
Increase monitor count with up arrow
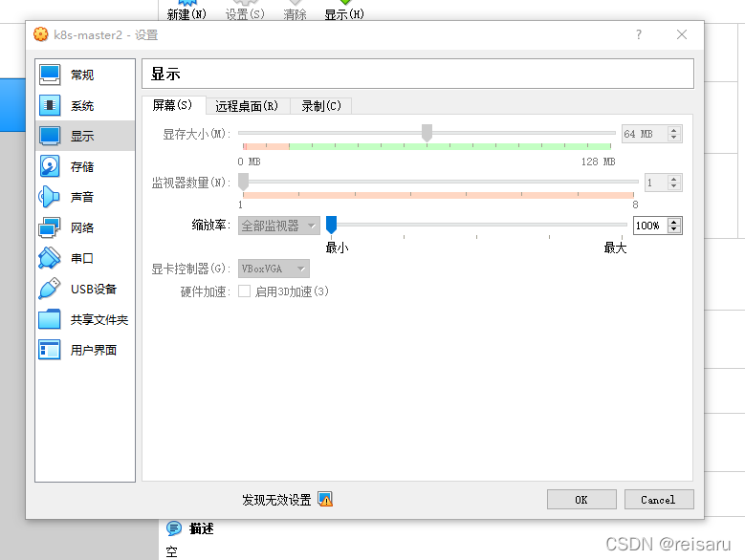click(673, 179)
